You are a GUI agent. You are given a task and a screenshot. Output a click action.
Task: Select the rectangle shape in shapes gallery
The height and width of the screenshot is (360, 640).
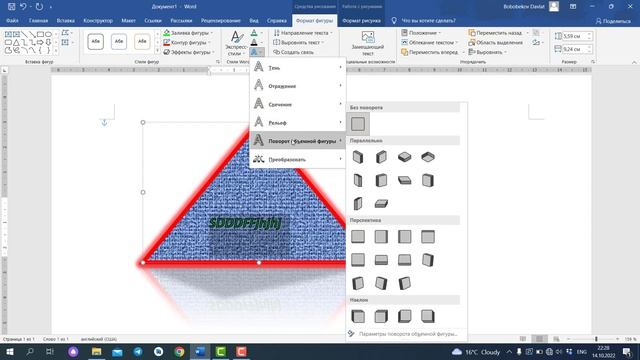click(40, 34)
